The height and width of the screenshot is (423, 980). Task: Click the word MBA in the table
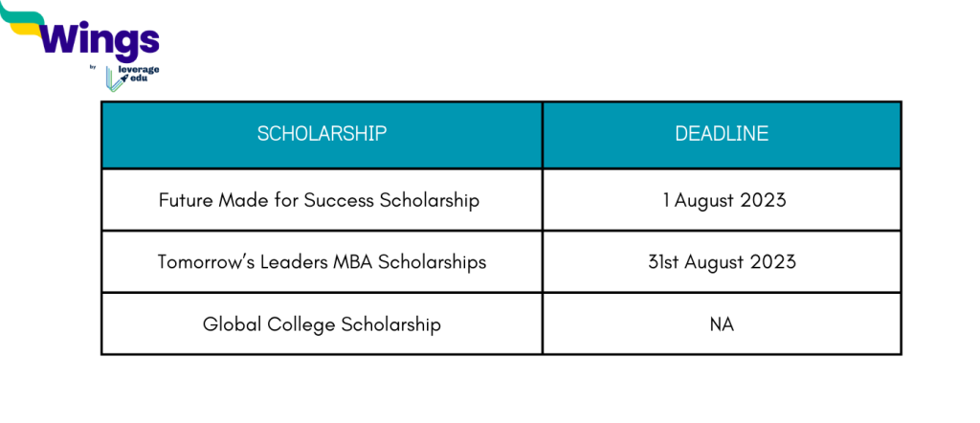[x=353, y=262]
